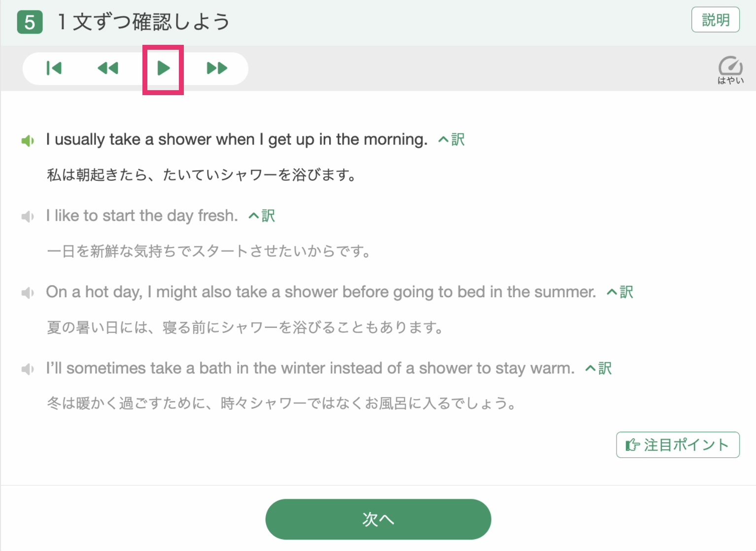
Task: Open the 説明 explanation button
Action: [x=716, y=20]
